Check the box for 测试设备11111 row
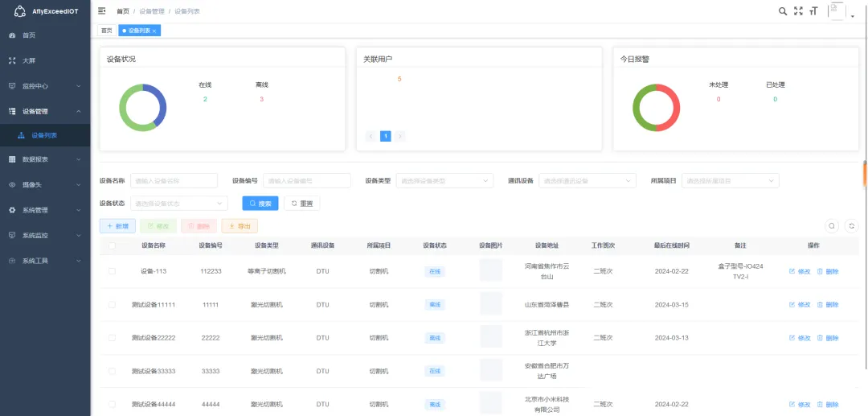This screenshot has width=868, height=416. [x=113, y=305]
